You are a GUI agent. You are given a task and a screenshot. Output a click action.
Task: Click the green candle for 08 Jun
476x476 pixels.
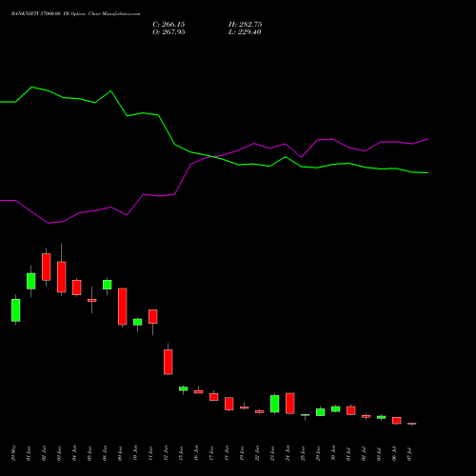coord(108,285)
